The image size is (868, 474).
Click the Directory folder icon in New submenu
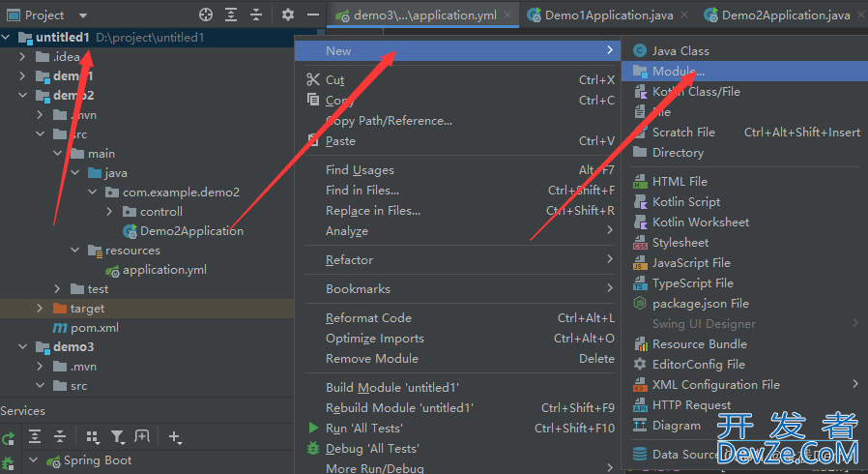(x=640, y=152)
